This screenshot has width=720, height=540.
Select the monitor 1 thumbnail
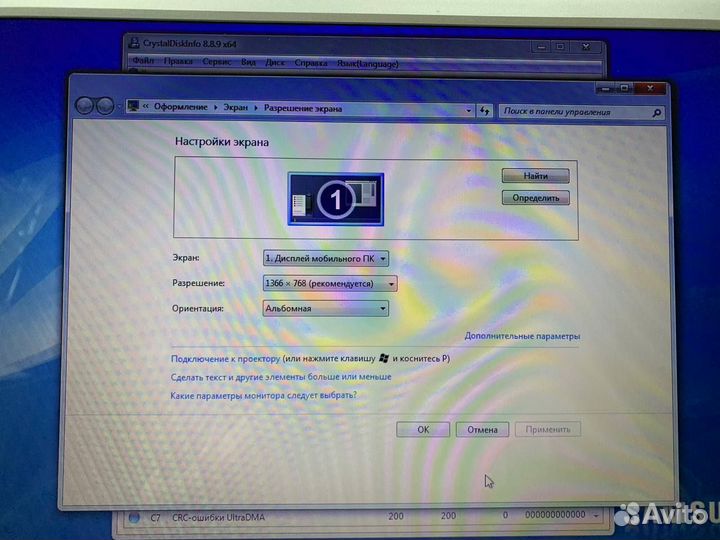(x=336, y=199)
